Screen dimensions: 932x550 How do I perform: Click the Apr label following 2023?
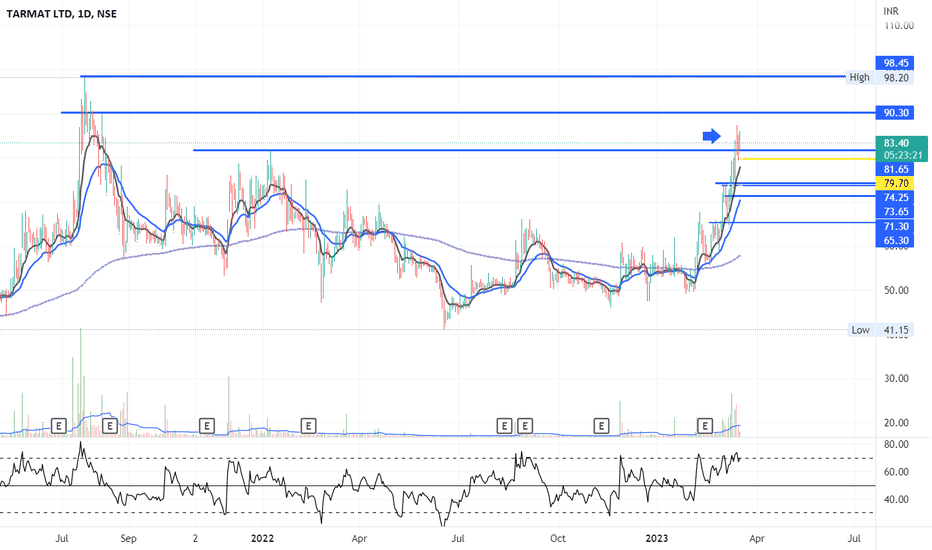tap(756, 539)
